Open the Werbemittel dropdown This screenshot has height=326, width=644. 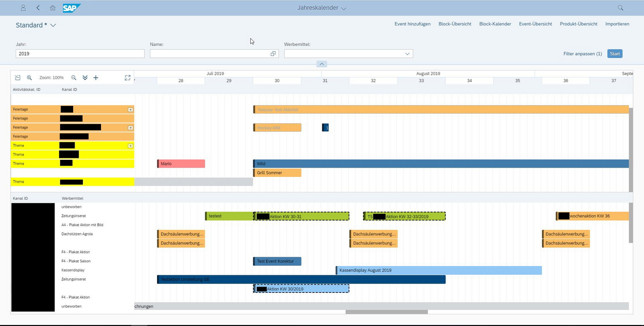pos(407,54)
